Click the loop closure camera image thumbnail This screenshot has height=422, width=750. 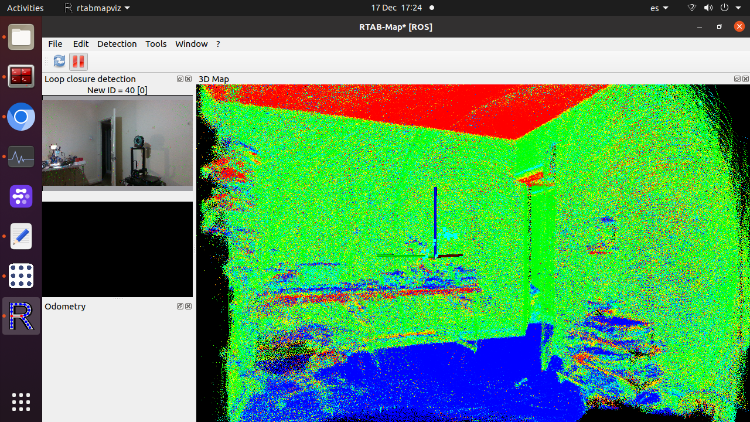(117, 143)
